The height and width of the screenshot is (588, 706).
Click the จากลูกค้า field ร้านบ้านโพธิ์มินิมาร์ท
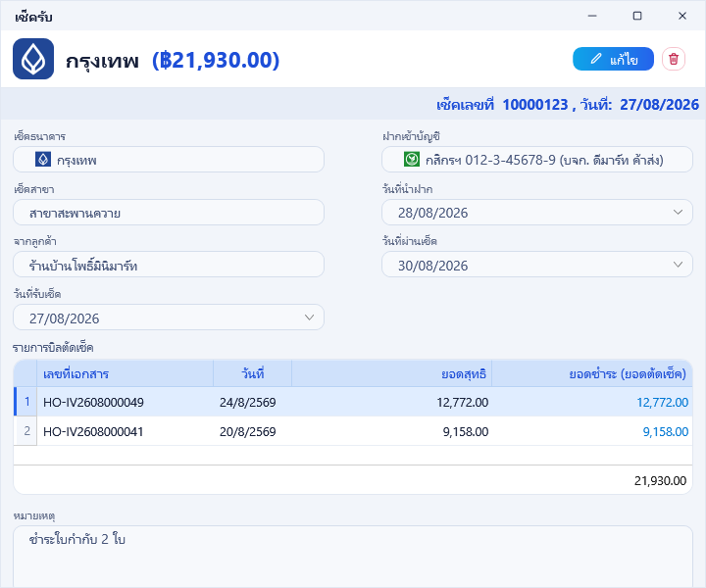[169, 265]
